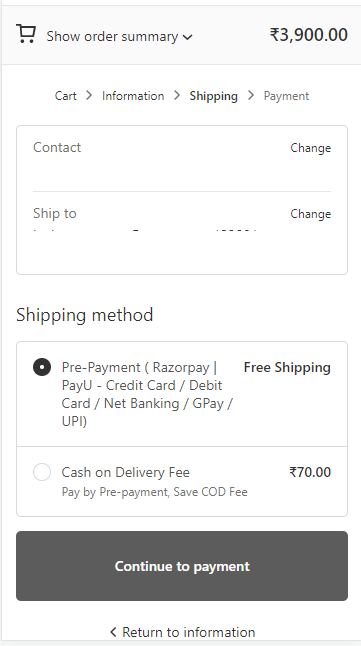Select the Pre-Payment radio button
This screenshot has width=361, height=646.
click(42, 367)
